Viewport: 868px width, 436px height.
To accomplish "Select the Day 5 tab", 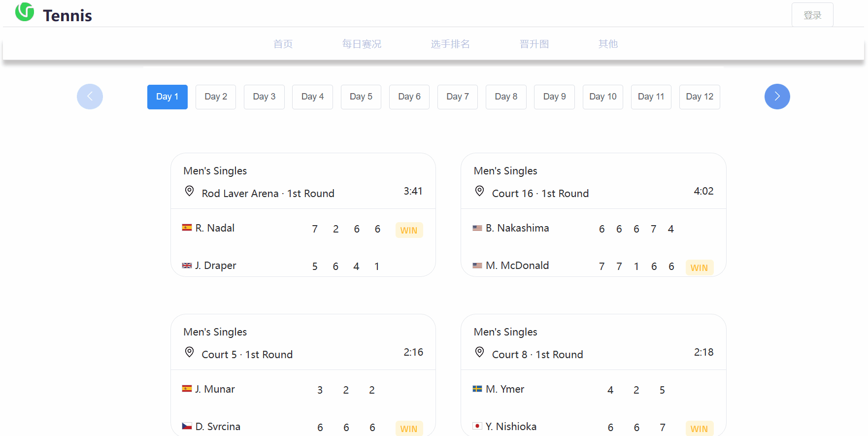I will [x=361, y=97].
